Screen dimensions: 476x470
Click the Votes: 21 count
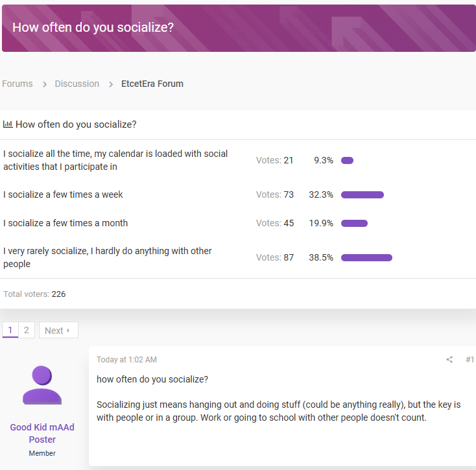tap(274, 160)
